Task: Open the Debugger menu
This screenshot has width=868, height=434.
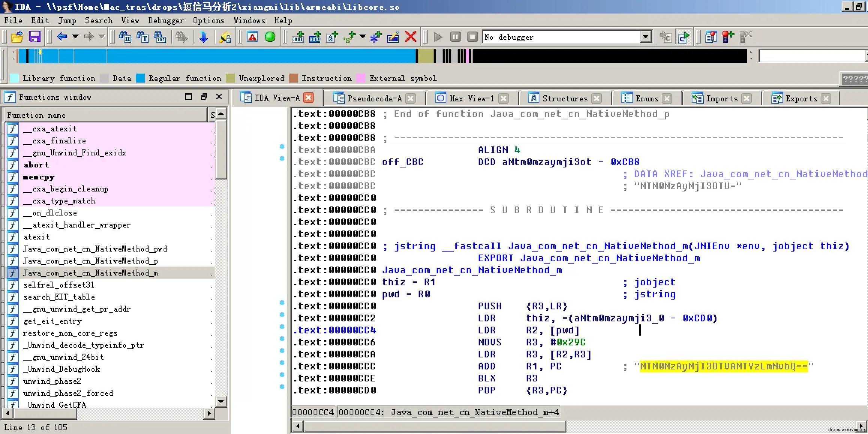Action: click(x=166, y=21)
